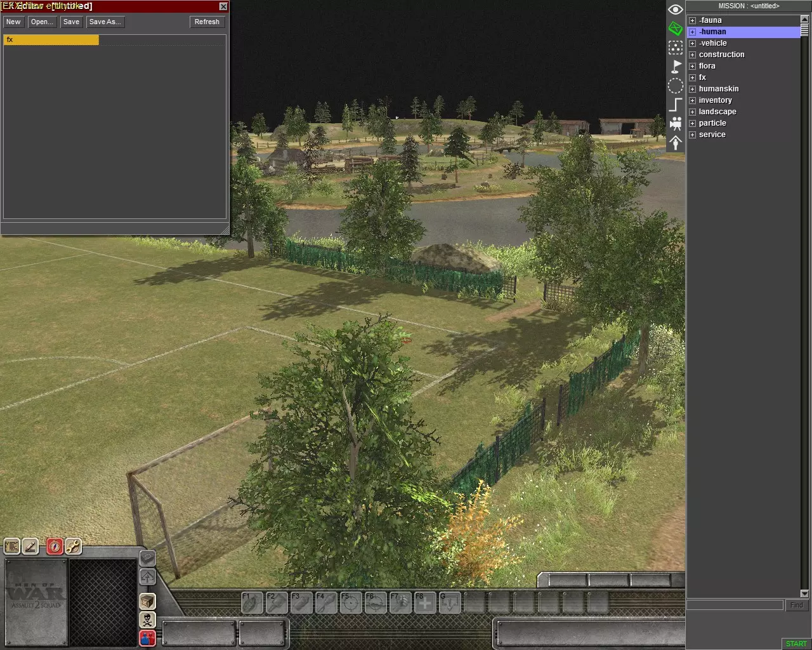Select the movie camera icon
Screen dimensions: 812x650
(x=676, y=124)
